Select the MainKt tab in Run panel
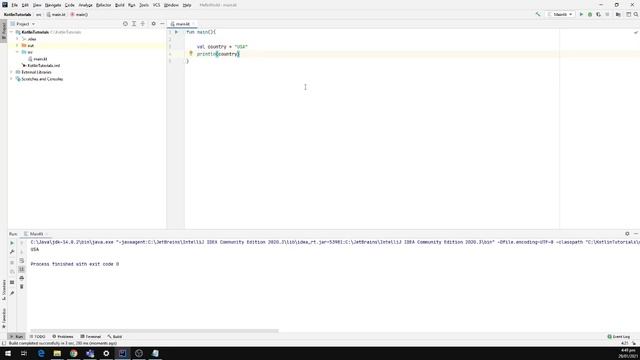 point(36,234)
